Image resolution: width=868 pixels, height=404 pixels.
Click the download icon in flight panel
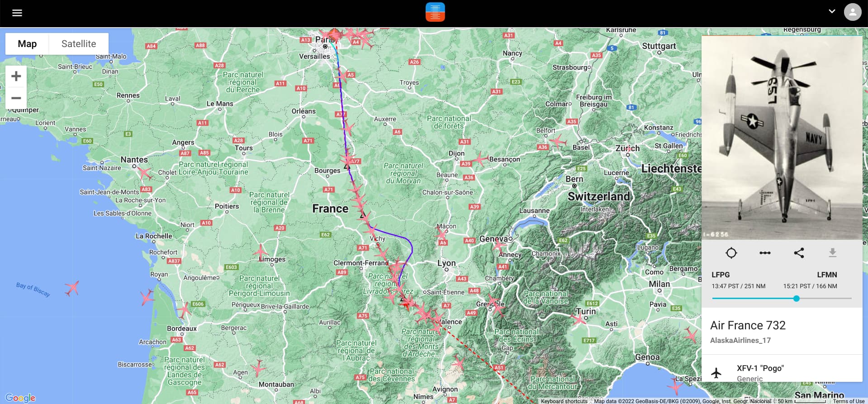(832, 253)
